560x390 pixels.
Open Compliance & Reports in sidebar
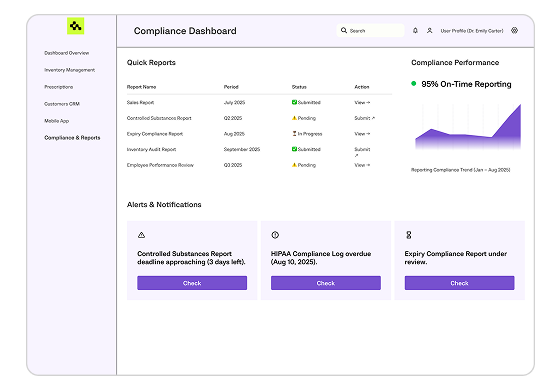pyautogui.click(x=72, y=138)
